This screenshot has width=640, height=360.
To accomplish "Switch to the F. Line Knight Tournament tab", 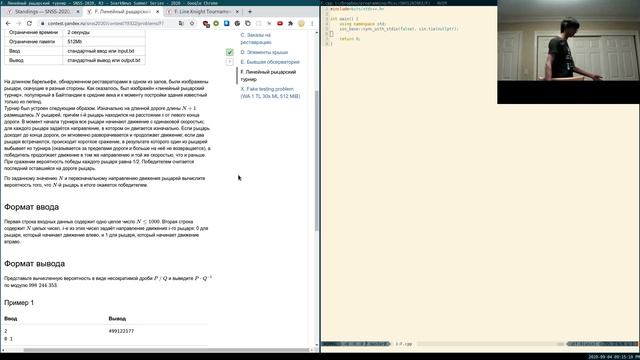I will coord(202,12).
